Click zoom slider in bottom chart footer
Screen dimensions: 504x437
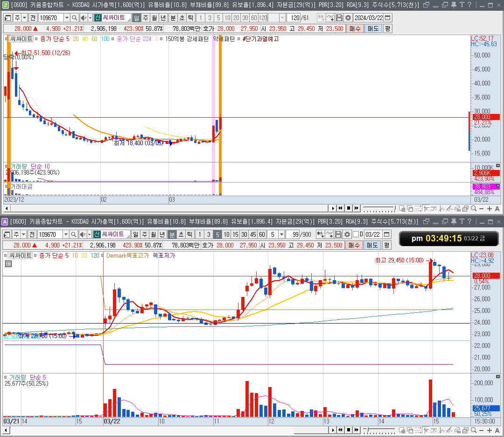tap(379, 430)
